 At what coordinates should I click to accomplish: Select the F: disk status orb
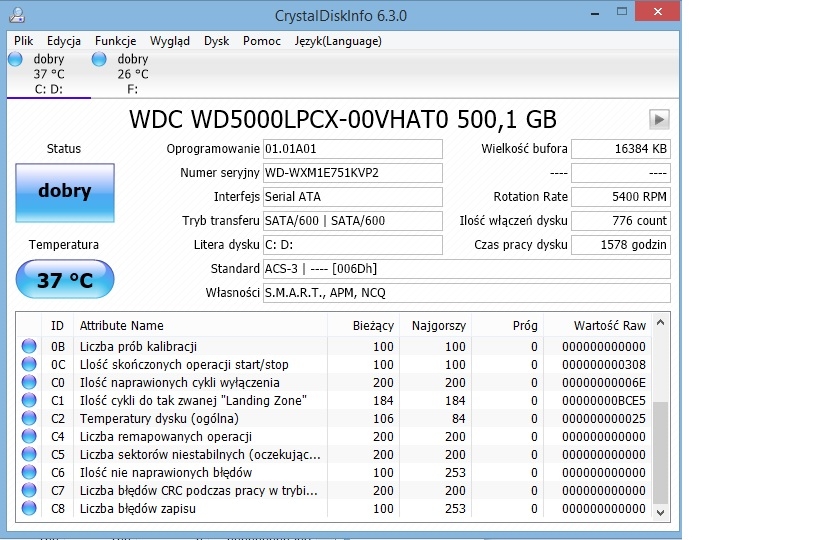pyautogui.click(x=99, y=59)
